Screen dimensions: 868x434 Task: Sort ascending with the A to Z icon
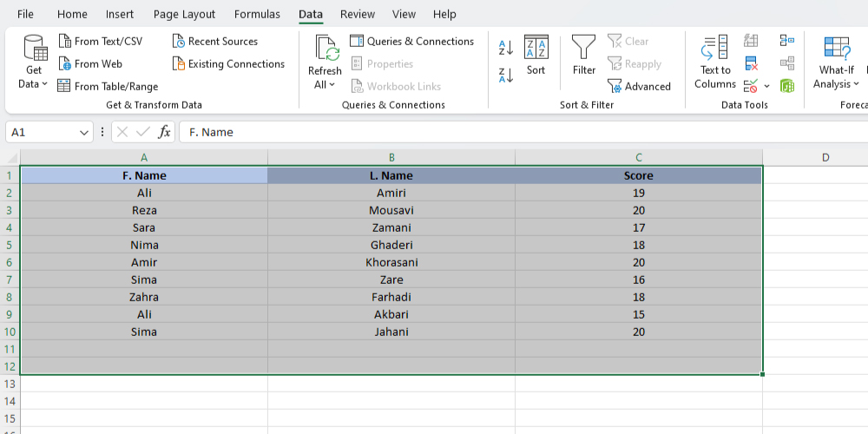click(x=506, y=48)
